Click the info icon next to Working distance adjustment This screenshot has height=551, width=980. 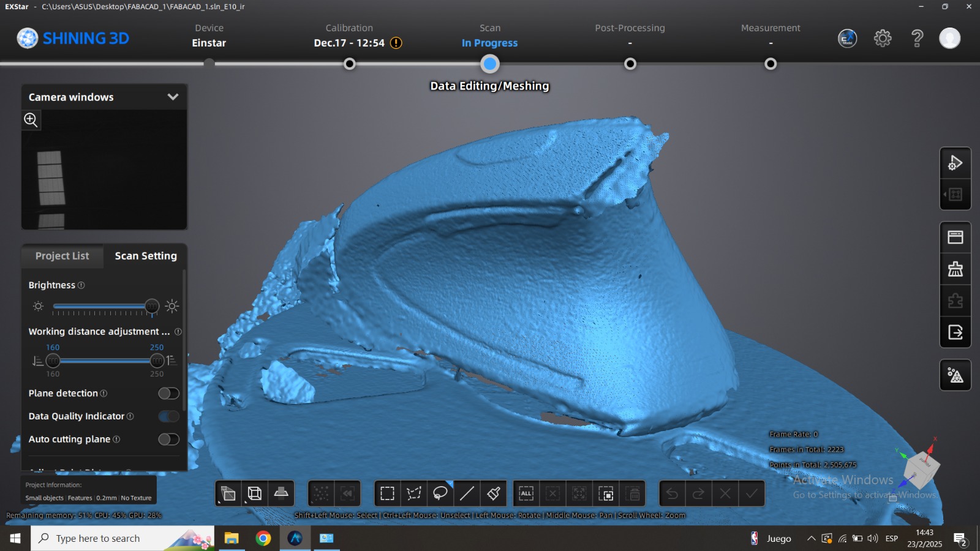click(x=178, y=332)
